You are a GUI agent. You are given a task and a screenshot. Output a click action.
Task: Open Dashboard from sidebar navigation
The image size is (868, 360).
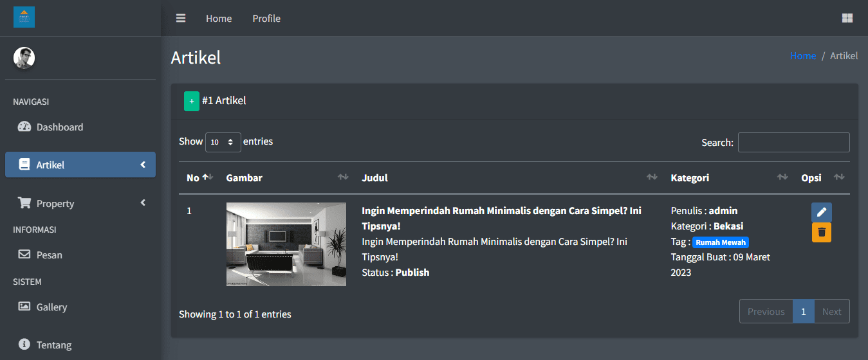pyautogui.click(x=59, y=127)
